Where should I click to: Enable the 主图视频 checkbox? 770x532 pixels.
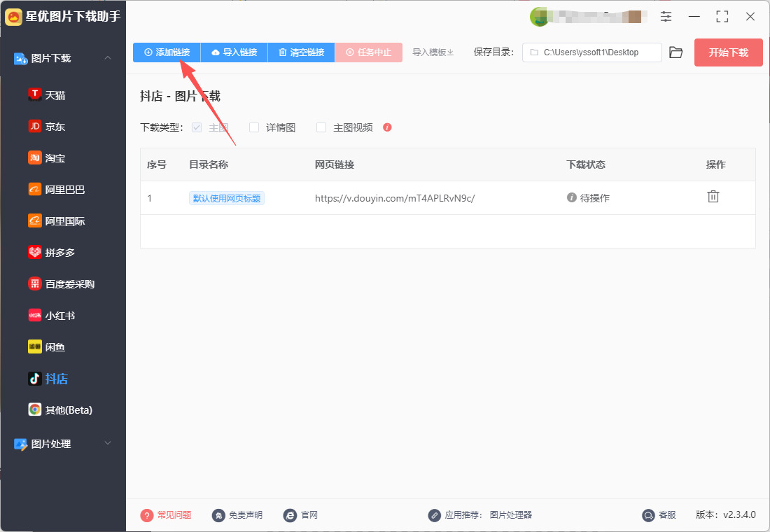[321, 127]
